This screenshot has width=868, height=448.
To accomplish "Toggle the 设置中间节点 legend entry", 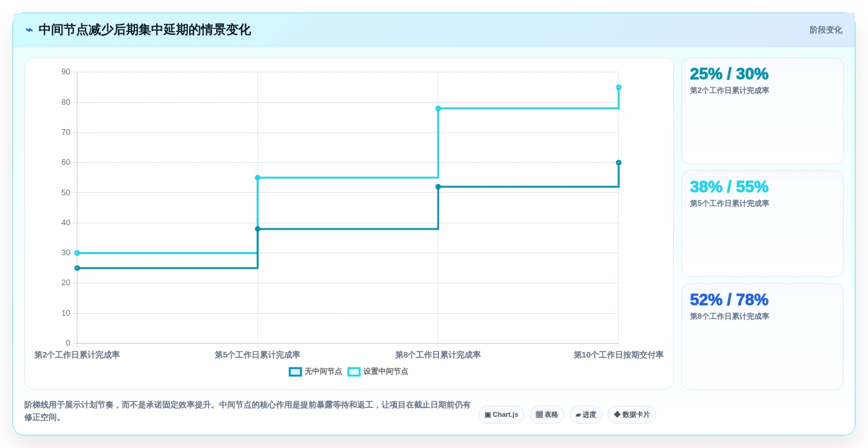I will point(378,371).
